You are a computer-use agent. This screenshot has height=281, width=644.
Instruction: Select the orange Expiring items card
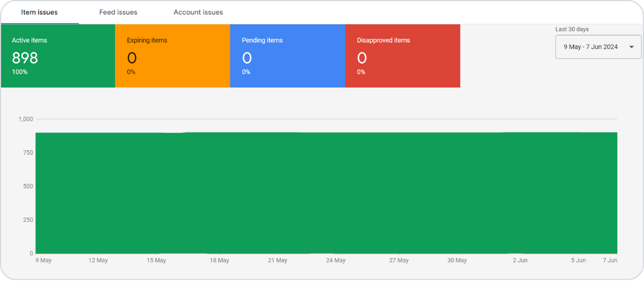(x=172, y=56)
